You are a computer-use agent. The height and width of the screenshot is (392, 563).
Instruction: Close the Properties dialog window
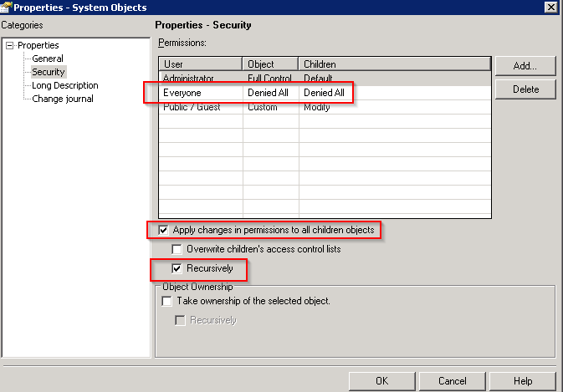(550, 8)
